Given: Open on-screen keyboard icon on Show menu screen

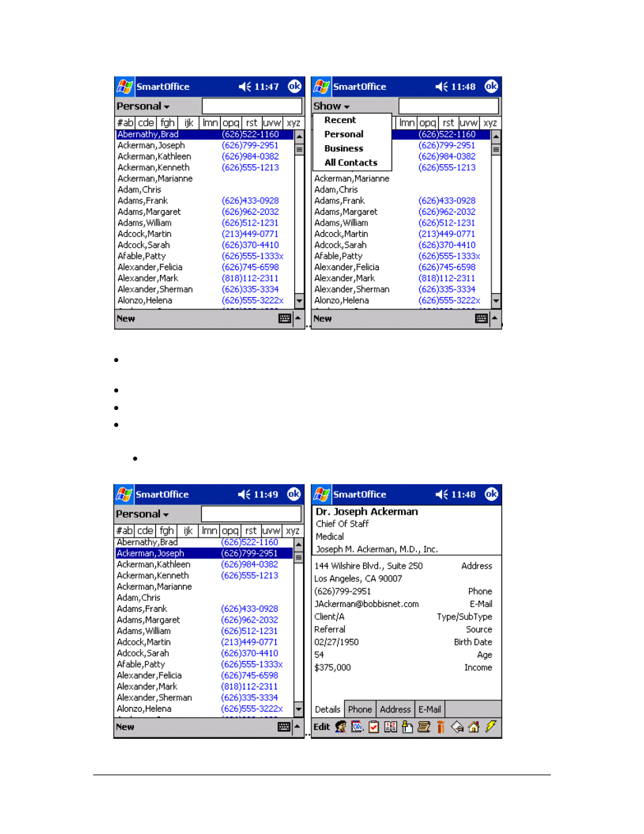Looking at the screenshot, I should pyautogui.click(x=482, y=319).
